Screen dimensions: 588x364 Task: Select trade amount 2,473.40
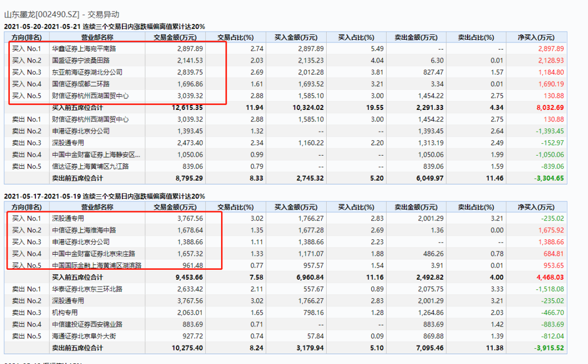click(x=190, y=143)
